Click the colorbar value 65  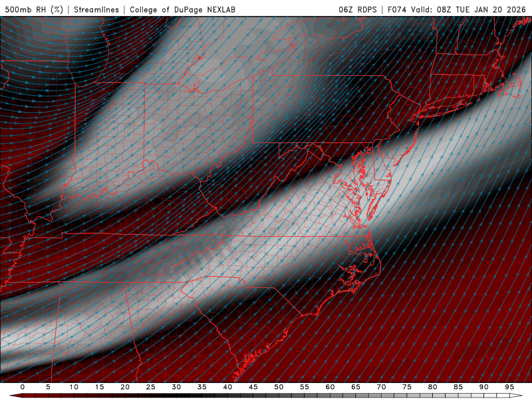point(356,387)
